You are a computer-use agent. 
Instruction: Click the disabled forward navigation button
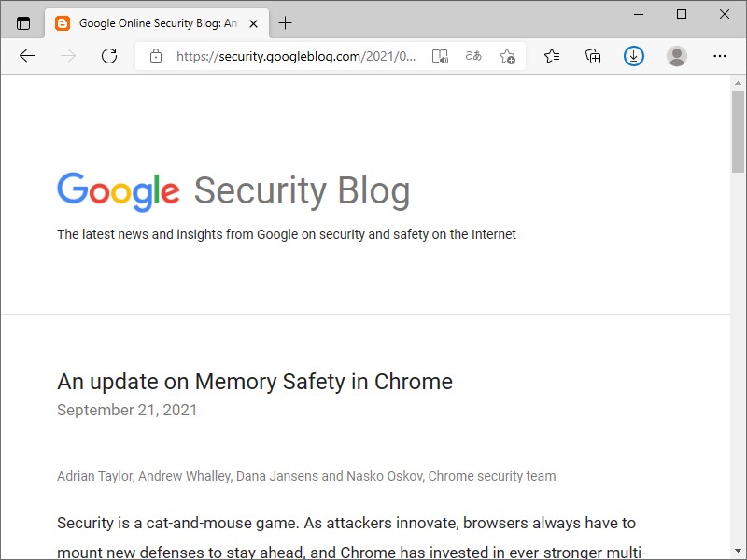[x=67, y=56]
